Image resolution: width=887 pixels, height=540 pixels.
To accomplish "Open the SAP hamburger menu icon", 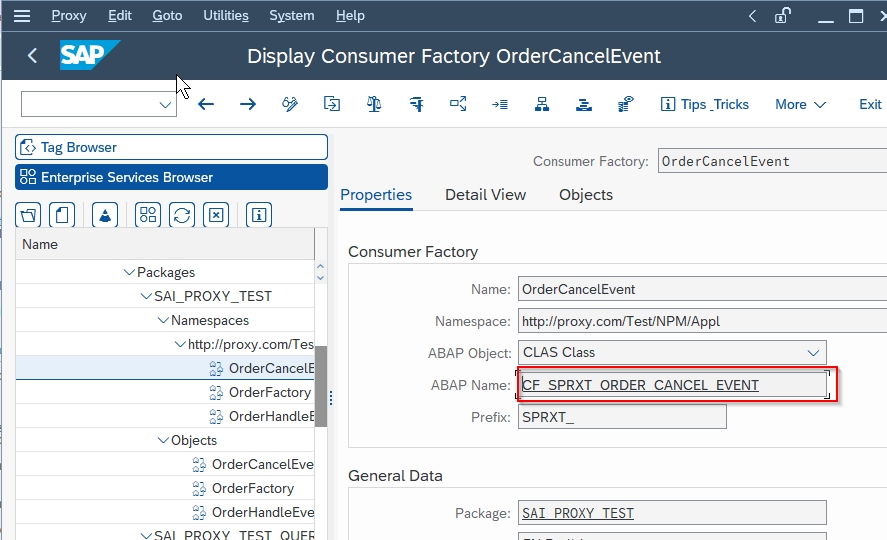I will pos(21,16).
